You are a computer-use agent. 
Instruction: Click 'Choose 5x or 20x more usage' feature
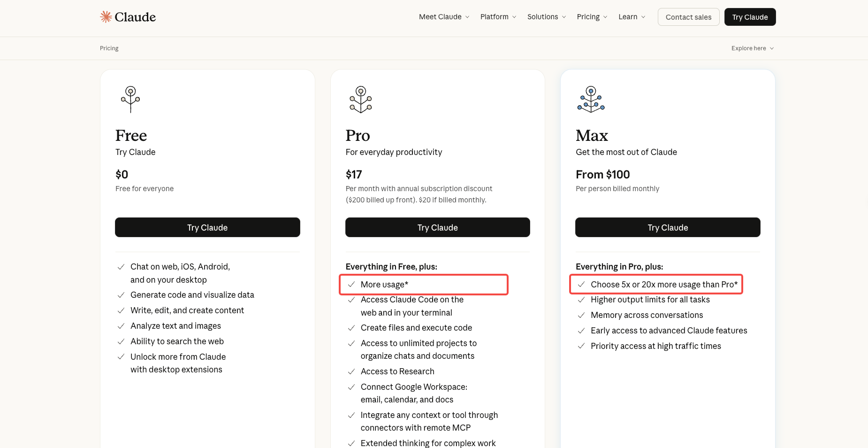tap(664, 285)
